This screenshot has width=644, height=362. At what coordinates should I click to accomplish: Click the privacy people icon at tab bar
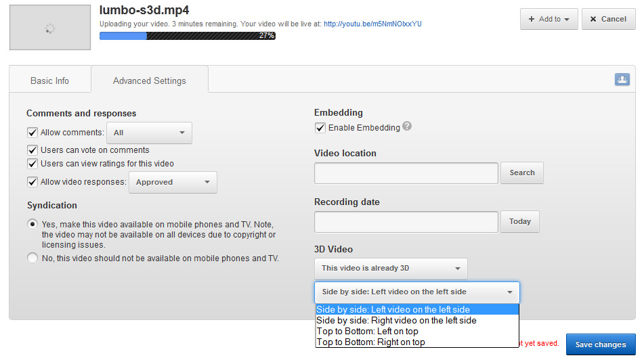click(622, 79)
